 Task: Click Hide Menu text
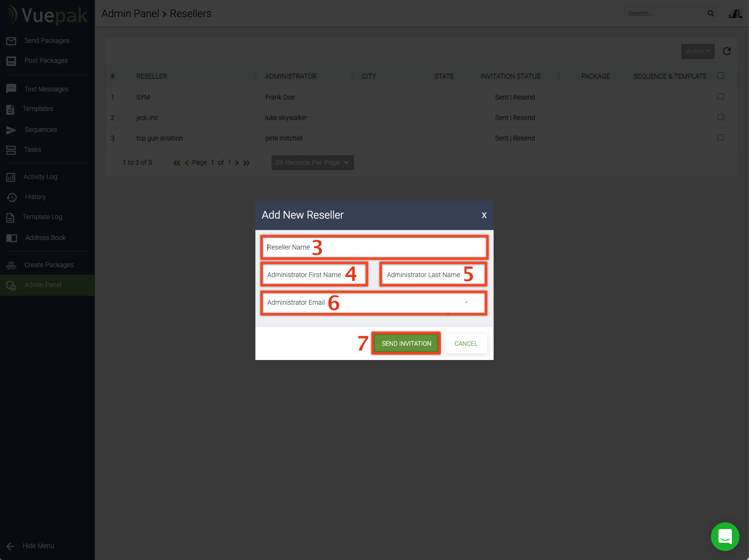38,546
